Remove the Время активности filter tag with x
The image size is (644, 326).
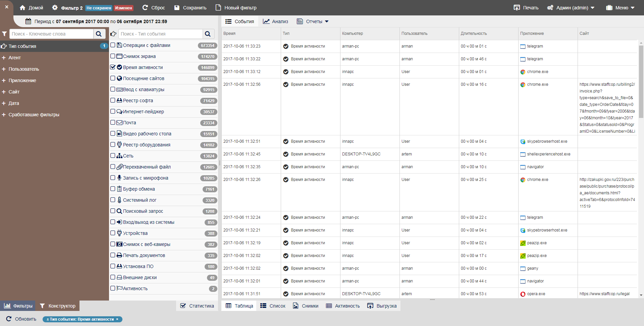point(117,319)
